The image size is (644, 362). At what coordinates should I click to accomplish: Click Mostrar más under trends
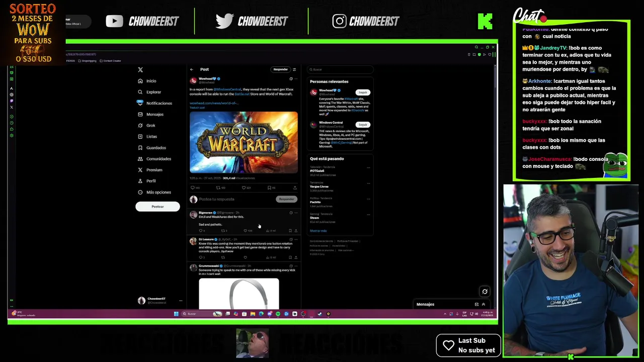pyautogui.click(x=318, y=231)
